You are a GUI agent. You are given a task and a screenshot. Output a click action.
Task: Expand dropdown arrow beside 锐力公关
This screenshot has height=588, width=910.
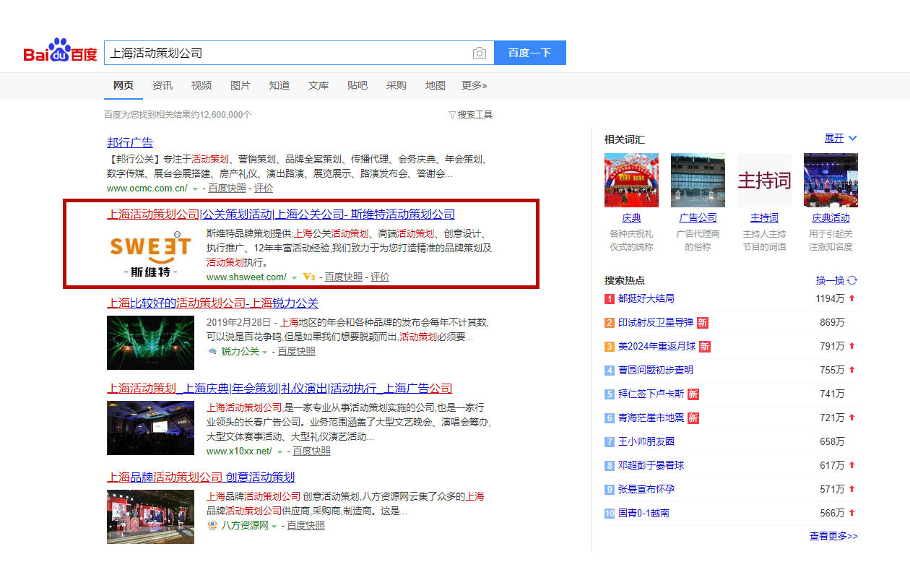point(265,352)
